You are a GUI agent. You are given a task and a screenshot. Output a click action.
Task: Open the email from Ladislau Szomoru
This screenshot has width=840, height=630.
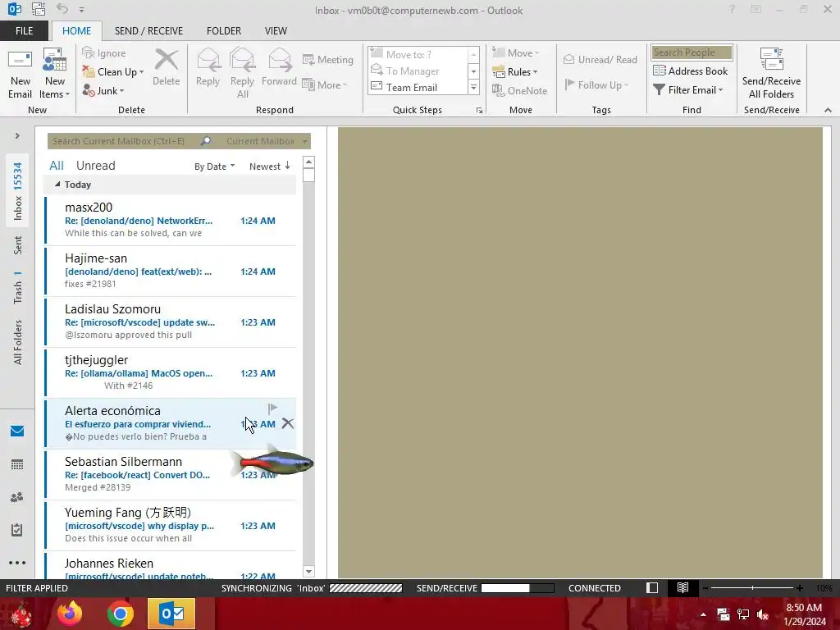(x=171, y=322)
